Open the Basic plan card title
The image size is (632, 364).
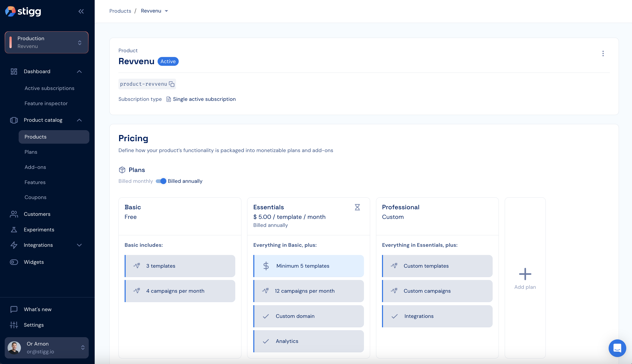point(133,207)
